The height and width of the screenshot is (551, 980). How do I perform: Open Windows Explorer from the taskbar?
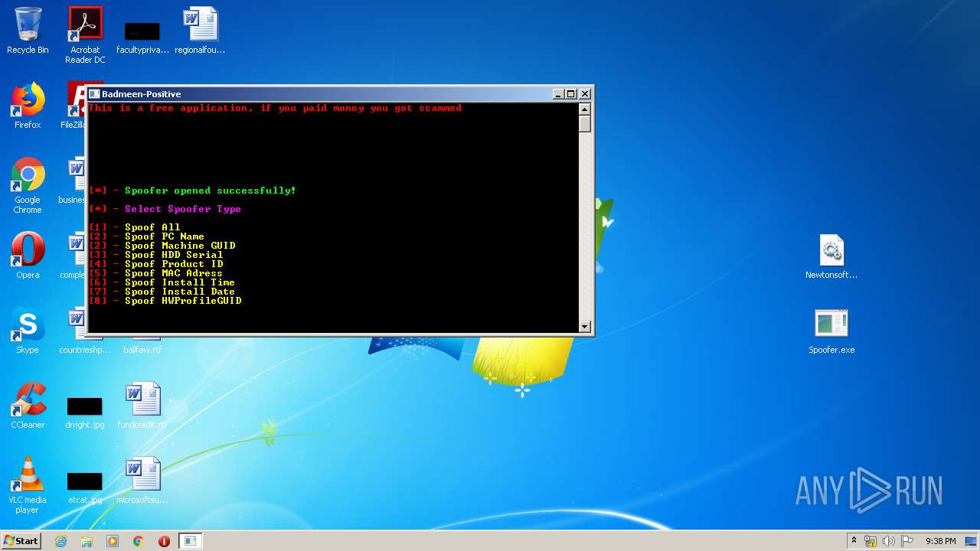[87, 541]
